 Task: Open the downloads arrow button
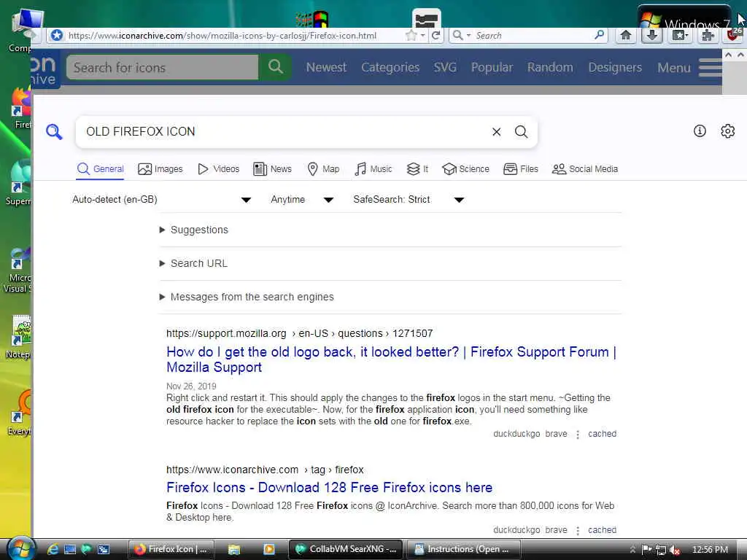(x=652, y=35)
